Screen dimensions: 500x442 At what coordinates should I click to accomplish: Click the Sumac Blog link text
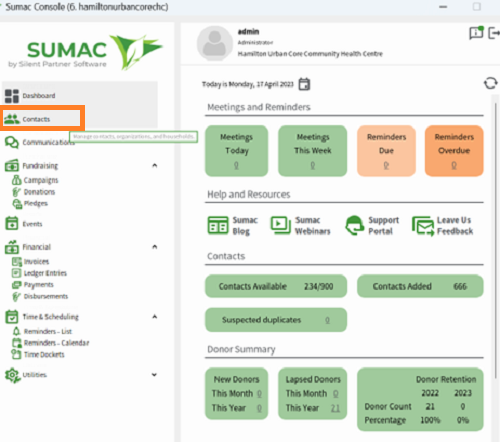point(245,226)
